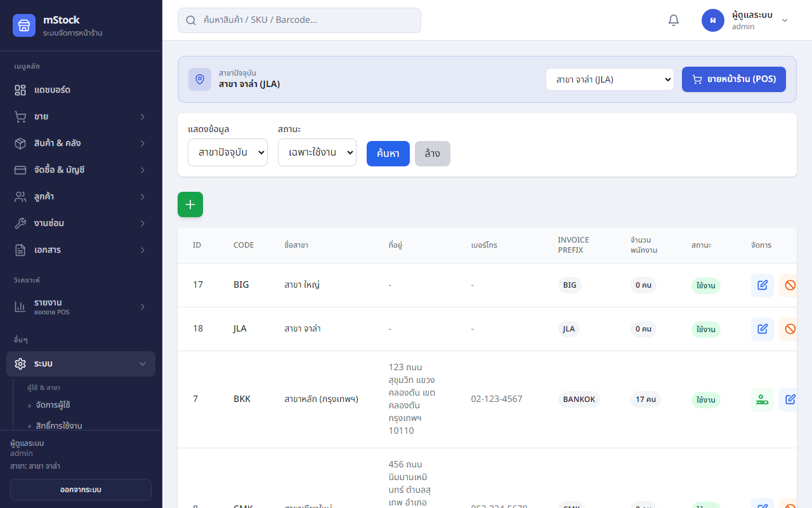The width and height of the screenshot is (812, 508).
Task: Click the product search input field
Action: tap(299, 20)
